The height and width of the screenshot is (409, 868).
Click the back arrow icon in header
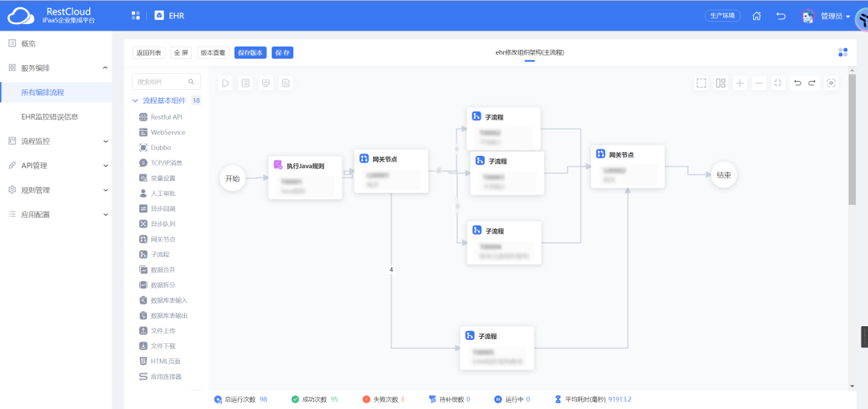[781, 16]
